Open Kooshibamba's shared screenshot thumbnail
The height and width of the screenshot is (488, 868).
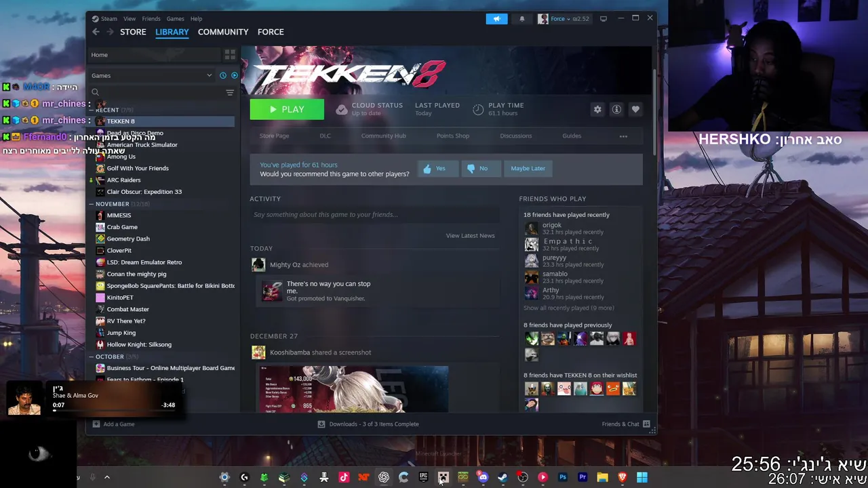353,389
